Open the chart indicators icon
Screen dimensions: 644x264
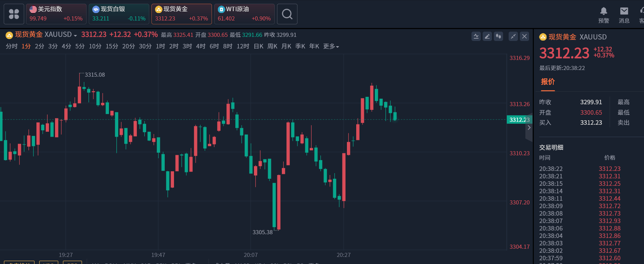[476, 36]
